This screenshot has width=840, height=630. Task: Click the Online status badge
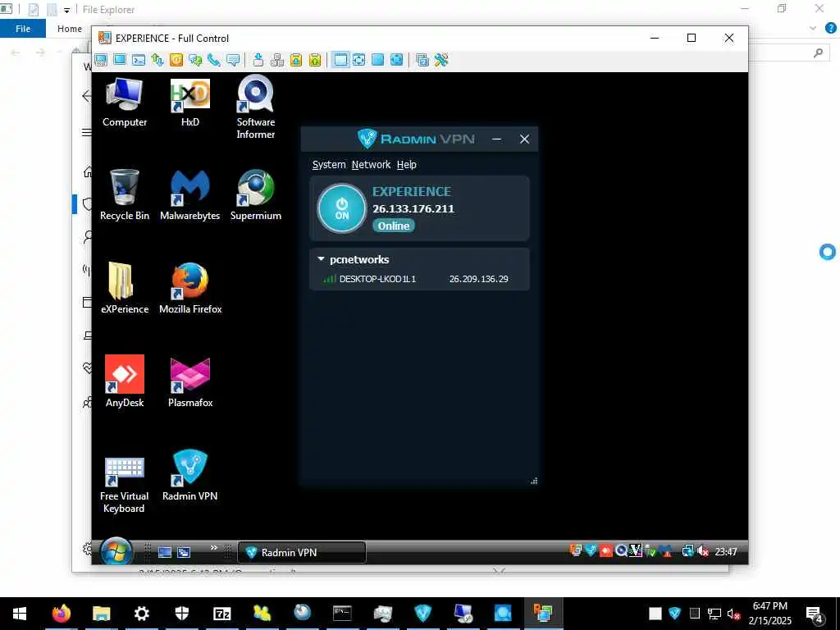click(x=394, y=226)
